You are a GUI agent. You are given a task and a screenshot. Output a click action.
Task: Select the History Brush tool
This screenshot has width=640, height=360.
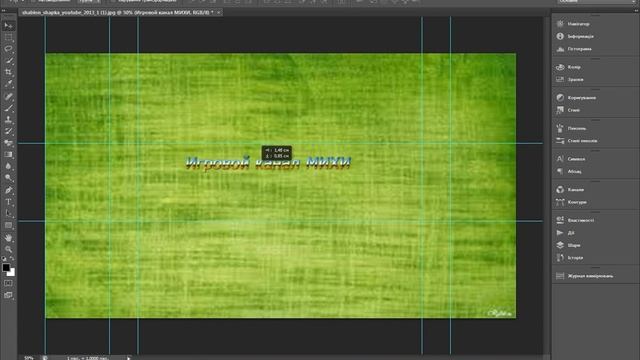coord(8,131)
